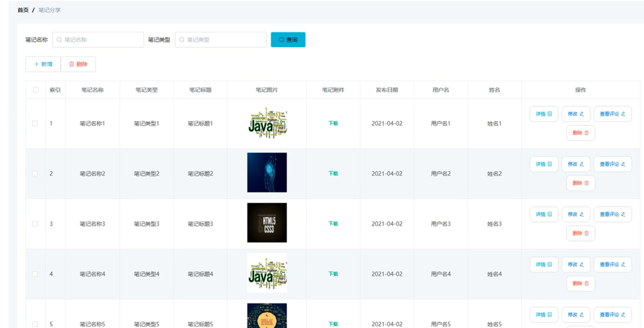Click 查看评论 for row 笔记名称5
This screenshot has height=328, width=644.
pos(612,315)
